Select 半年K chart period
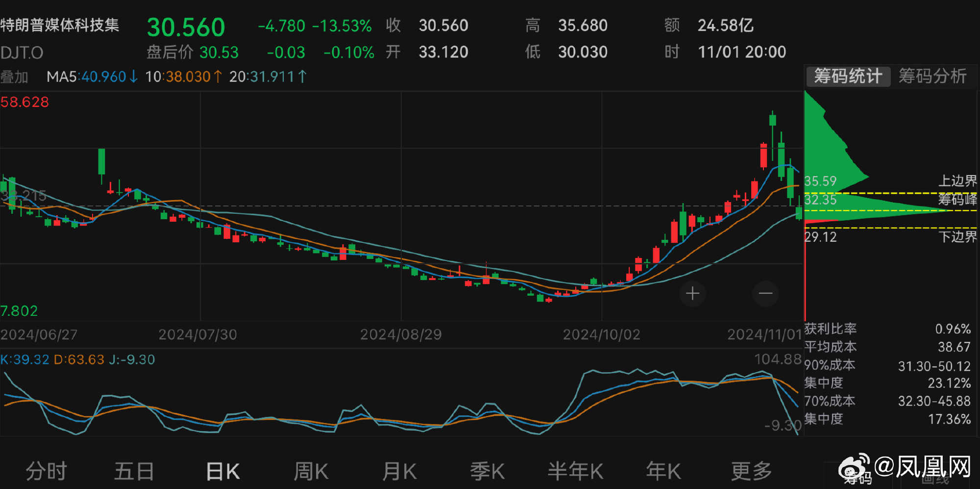Screen dimensions: 980x489 [x=575, y=471]
